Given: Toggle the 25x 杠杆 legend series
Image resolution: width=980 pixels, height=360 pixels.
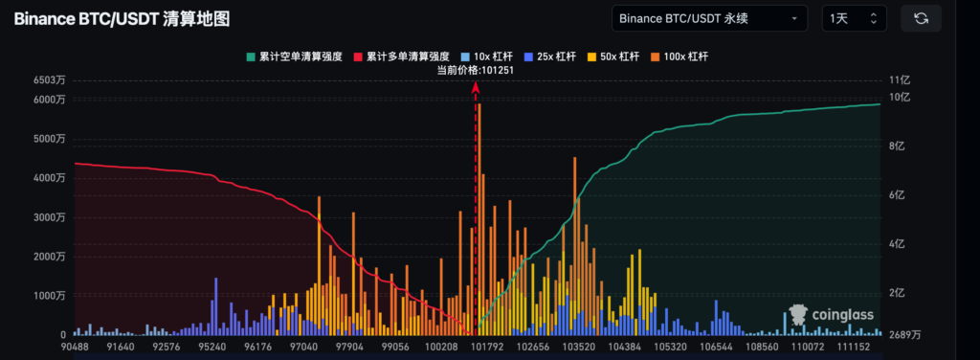Looking at the screenshot, I should 551,56.
